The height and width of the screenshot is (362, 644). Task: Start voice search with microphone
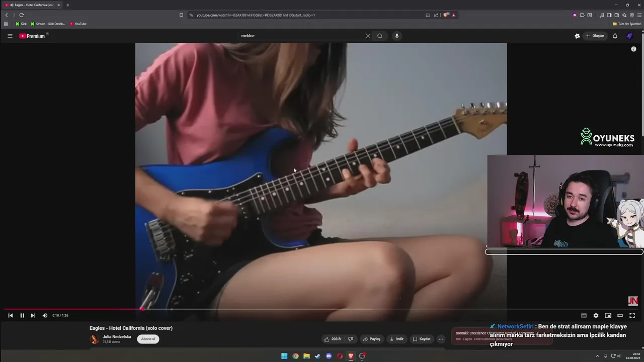(396, 36)
